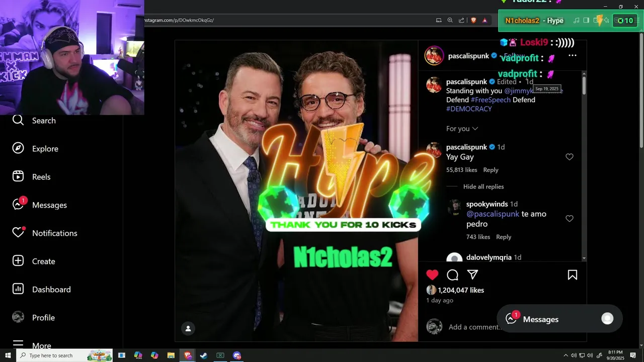Reply to pascalispunk's 'Yay Gay' comment

pyautogui.click(x=491, y=170)
